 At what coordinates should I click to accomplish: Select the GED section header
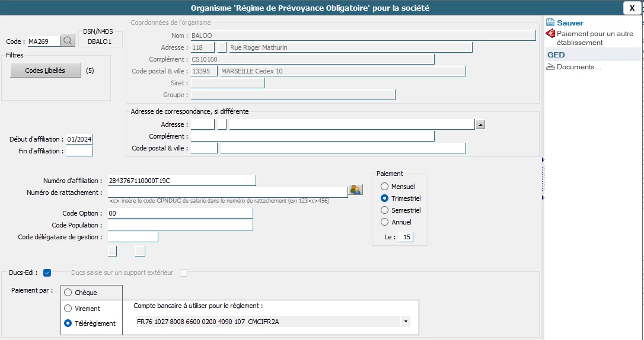pyautogui.click(x=593, y=54)
